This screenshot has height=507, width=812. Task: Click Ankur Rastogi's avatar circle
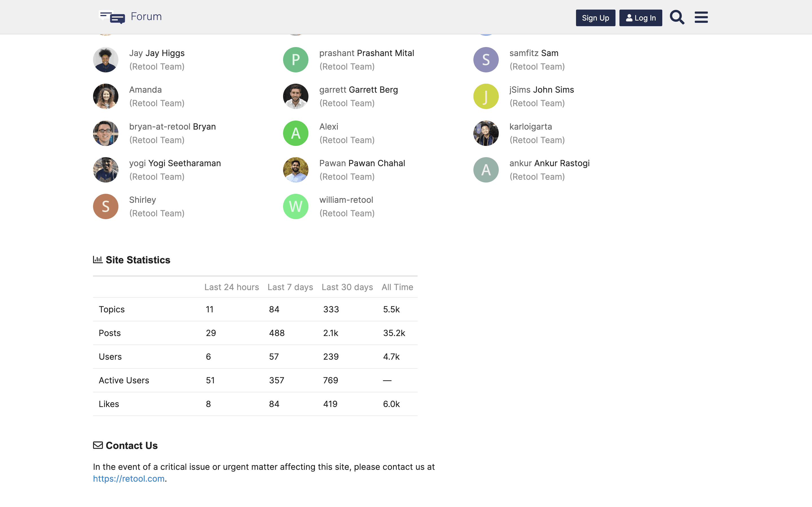click(486, 170)
